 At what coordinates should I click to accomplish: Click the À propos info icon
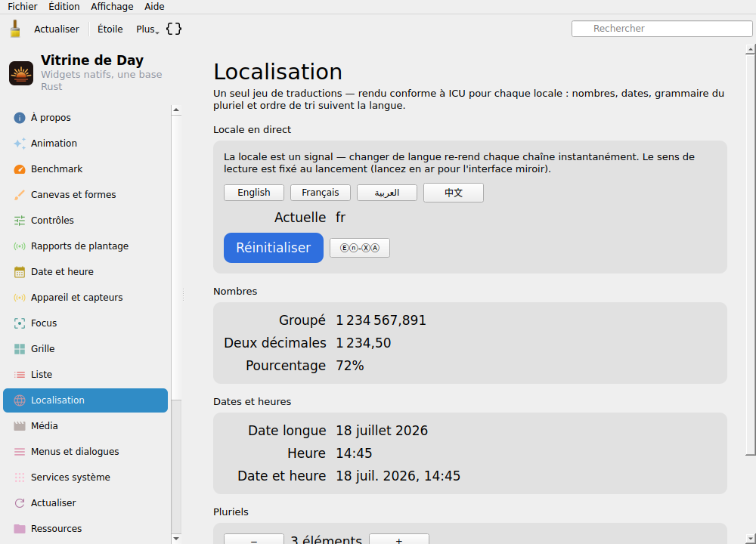(20, 118)
